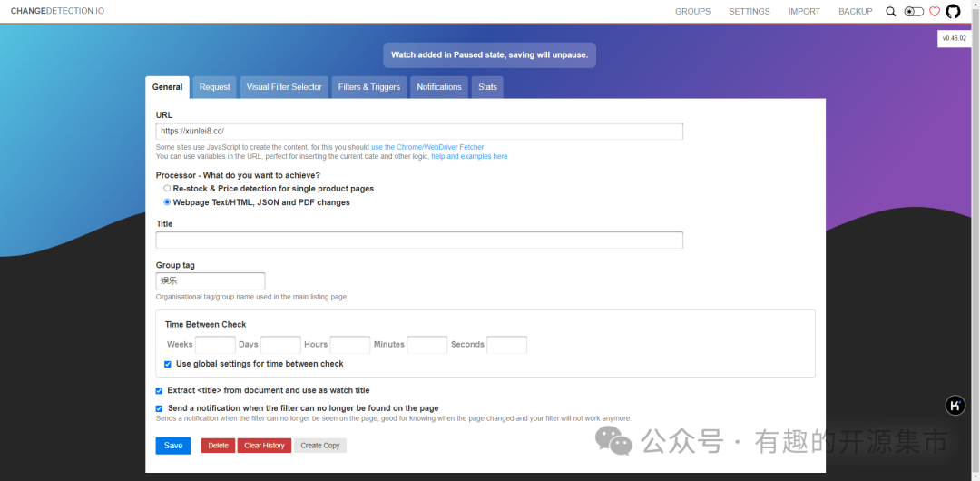
Task: Click the v0.46.02 version badge
Action: click(x=955, y=38)
